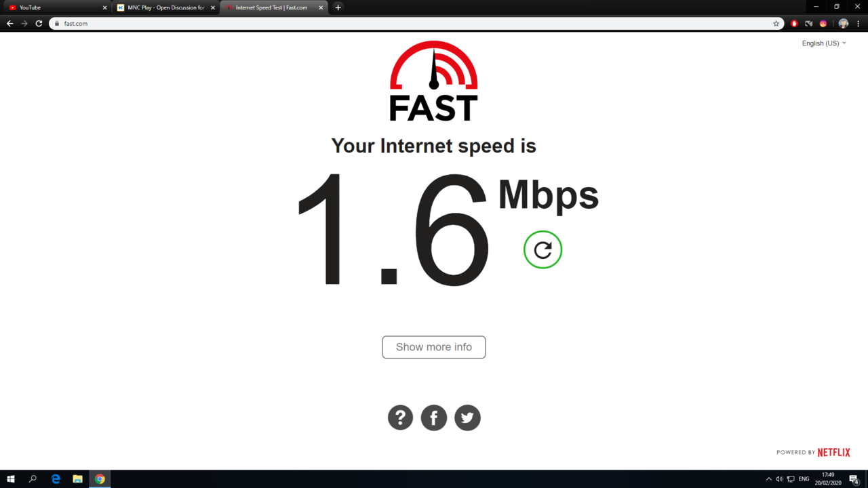Click the Show more info button

[x=434, y=347]
